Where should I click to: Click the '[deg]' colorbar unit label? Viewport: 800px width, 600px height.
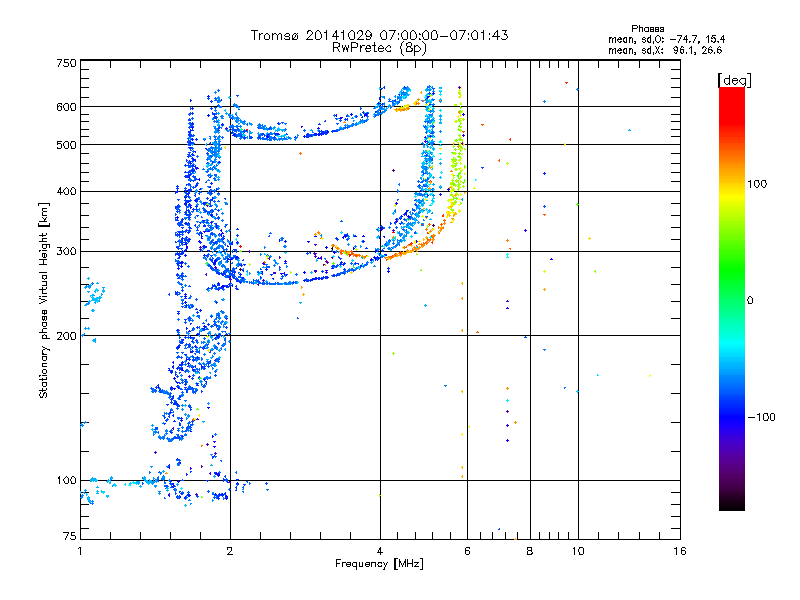coord(734,80)
